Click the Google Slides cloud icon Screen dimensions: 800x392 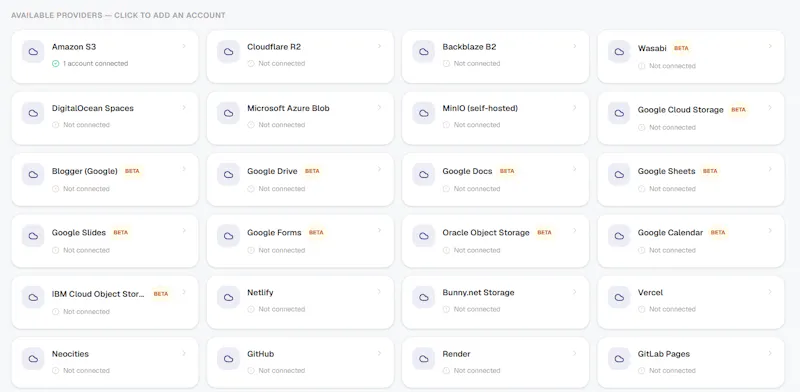click(x=33, y=236)
